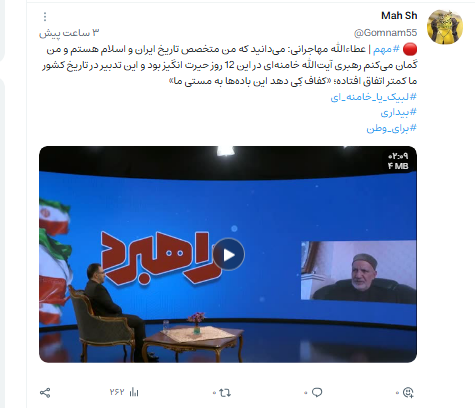Open the #برای_وطن hashtag
This screenshot has width=475, height=408.
tap(391, 129)
